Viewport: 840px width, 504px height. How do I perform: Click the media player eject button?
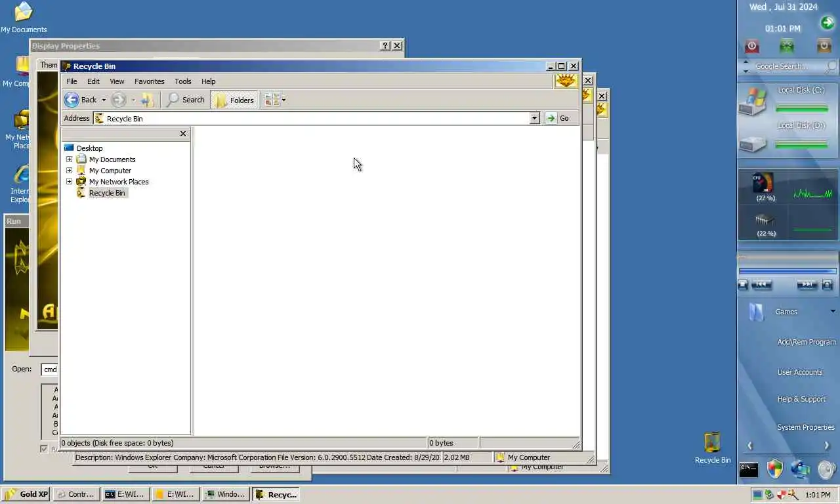827,284
